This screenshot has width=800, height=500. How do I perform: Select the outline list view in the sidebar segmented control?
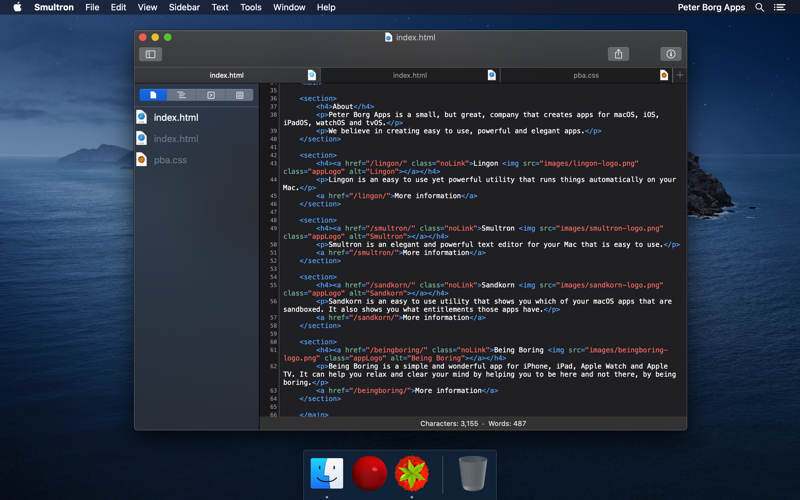click(x=181, y=95)
